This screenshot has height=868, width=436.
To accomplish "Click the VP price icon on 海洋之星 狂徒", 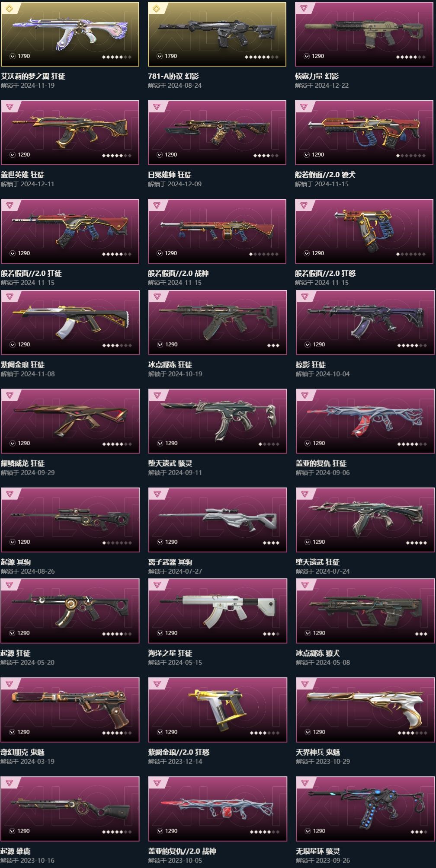I will [x=160, y=633].
